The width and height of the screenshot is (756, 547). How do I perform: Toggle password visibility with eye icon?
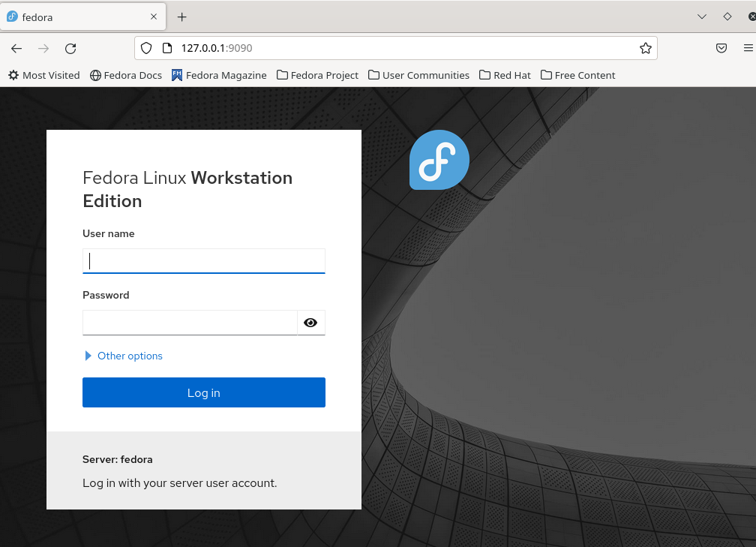click(x=310, y=323)
